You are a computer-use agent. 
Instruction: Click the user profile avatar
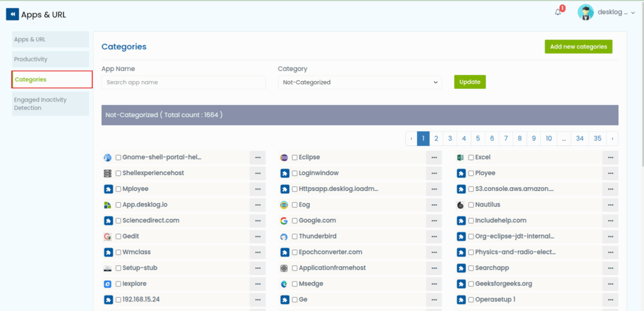click(586, 13)
